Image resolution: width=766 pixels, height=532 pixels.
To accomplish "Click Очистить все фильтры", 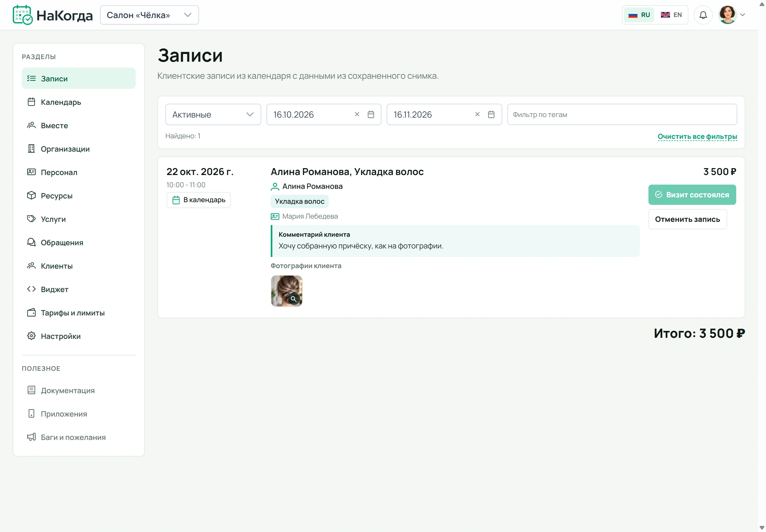I will [x=697, y=137].
